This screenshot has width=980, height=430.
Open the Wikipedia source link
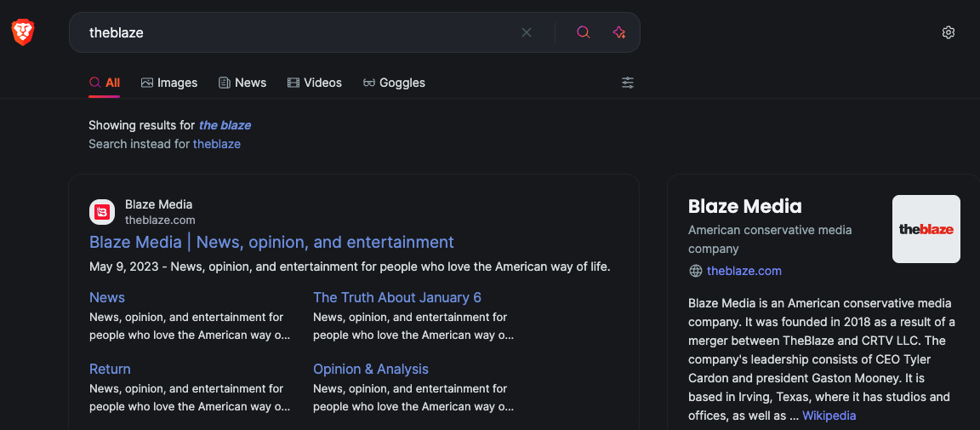(x=829, y=416)
